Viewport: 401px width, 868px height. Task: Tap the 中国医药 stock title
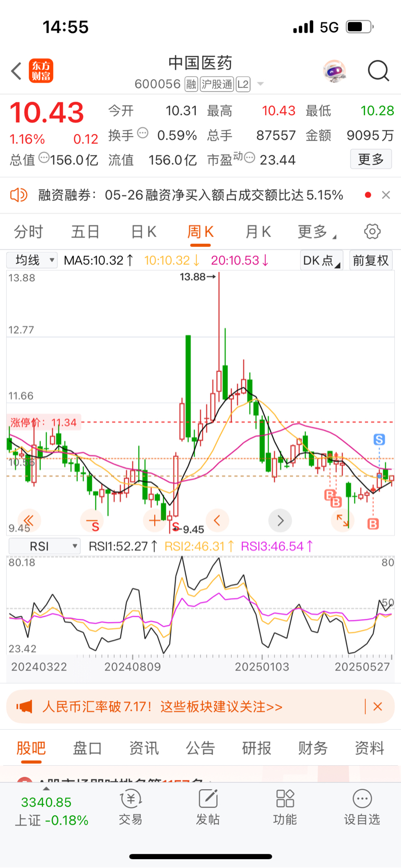coord(200,63)
